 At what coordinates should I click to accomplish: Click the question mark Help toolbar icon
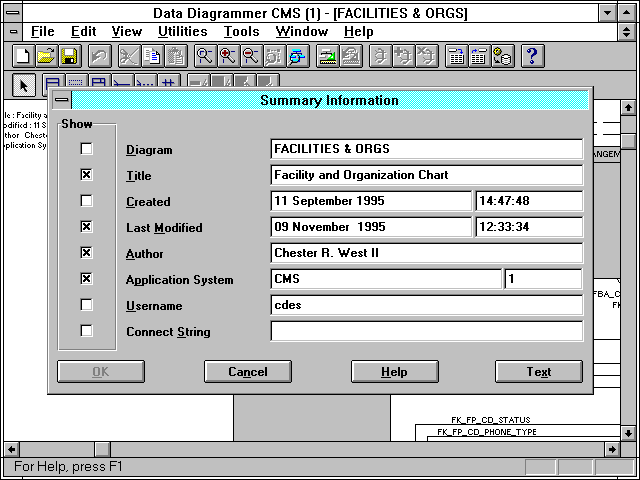click(531, 57)
